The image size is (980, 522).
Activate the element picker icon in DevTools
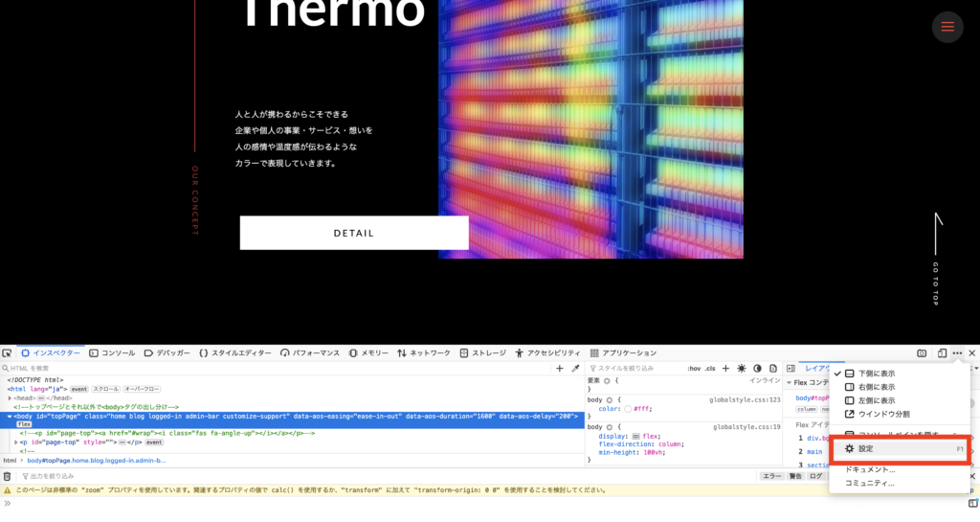8,353
